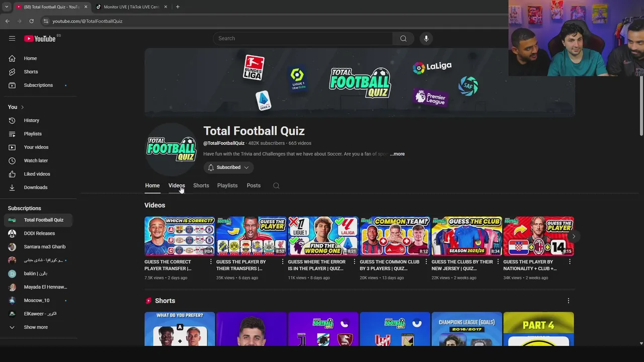Open options for Player by Nationality video
The image size is (644, 362).
(570, 261)
